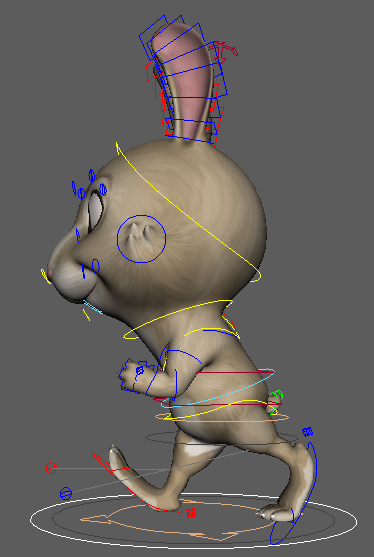Click the orange hip control ring
Screen dimensions: 374x557
click(x=222, y=417)
